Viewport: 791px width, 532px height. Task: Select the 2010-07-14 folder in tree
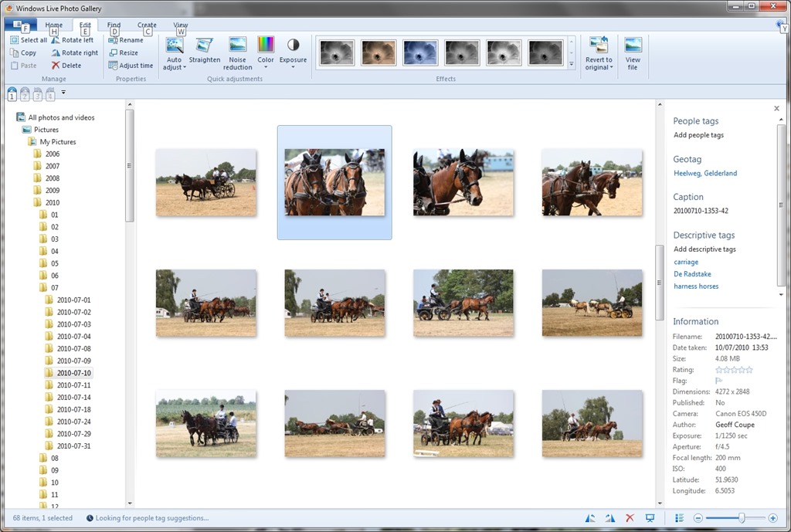pyautogui.click(x=73, y=398)
